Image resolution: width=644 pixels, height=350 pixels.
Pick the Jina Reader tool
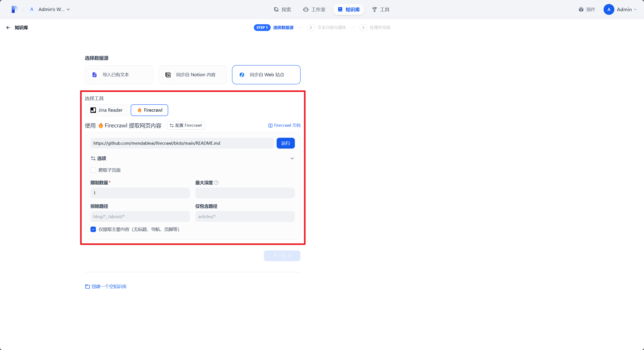106,110
